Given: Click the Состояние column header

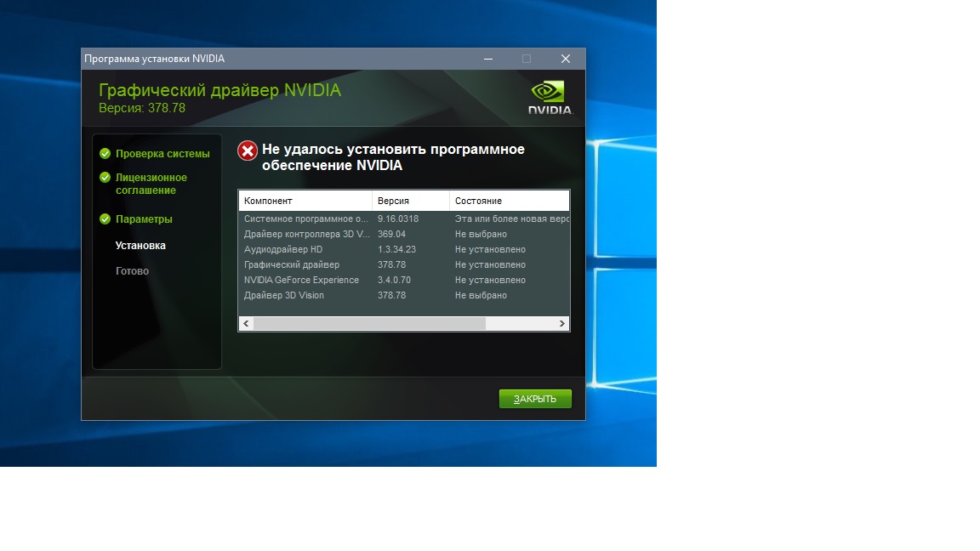Looking at the screenshot, I should (x=510, y=201).
